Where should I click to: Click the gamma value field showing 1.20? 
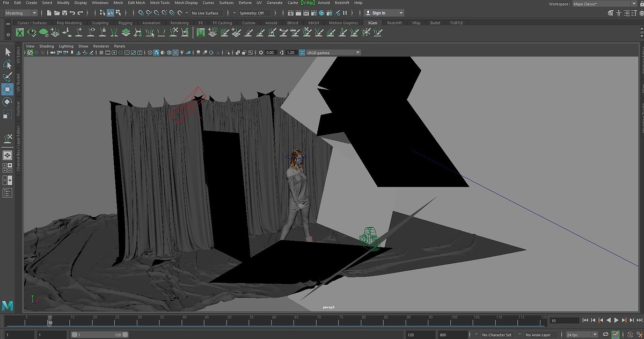(x=291, y=53)
